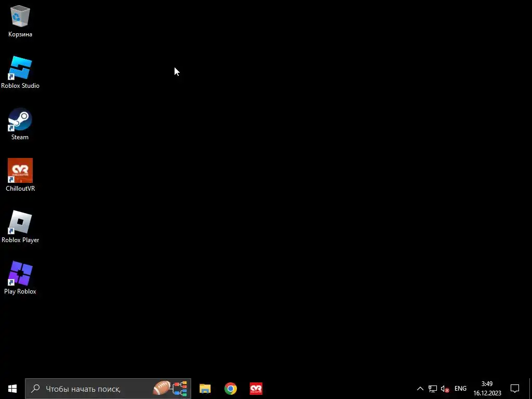The height and width of the screenshot is (399, 532).
Task: Open the Windows Start menu
Action: pos(12,389)
